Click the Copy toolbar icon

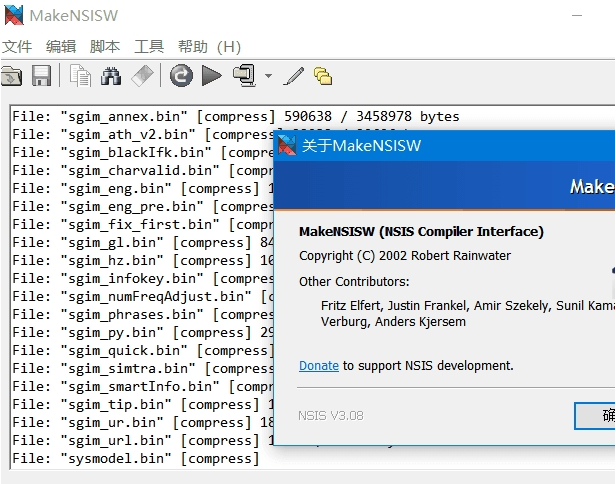pos(80,75)
